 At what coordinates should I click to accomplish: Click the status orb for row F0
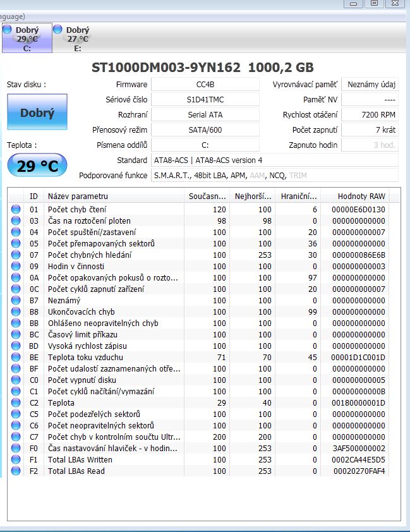tap(16, 448)
